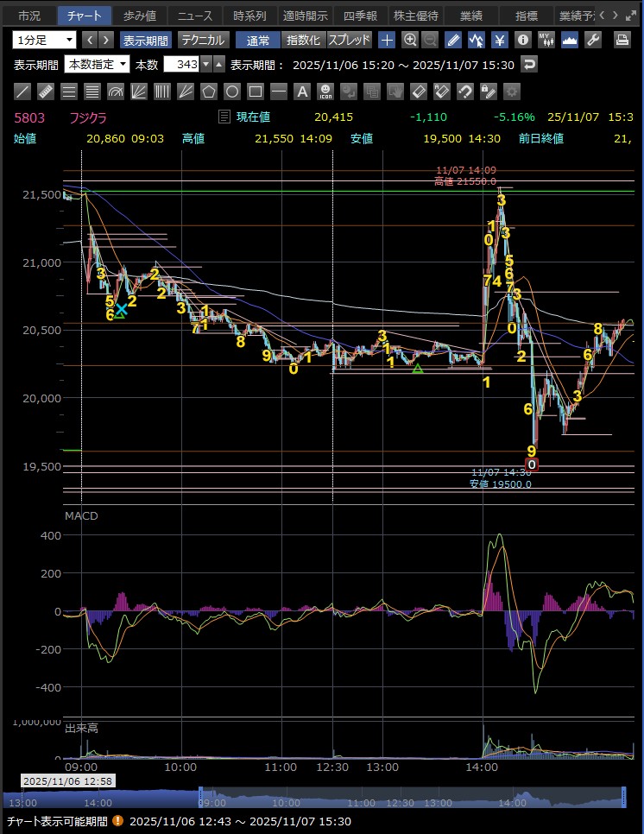Enable the magnet snap tool
Screen dimensions: 644x834
click(x=464, y=92)
